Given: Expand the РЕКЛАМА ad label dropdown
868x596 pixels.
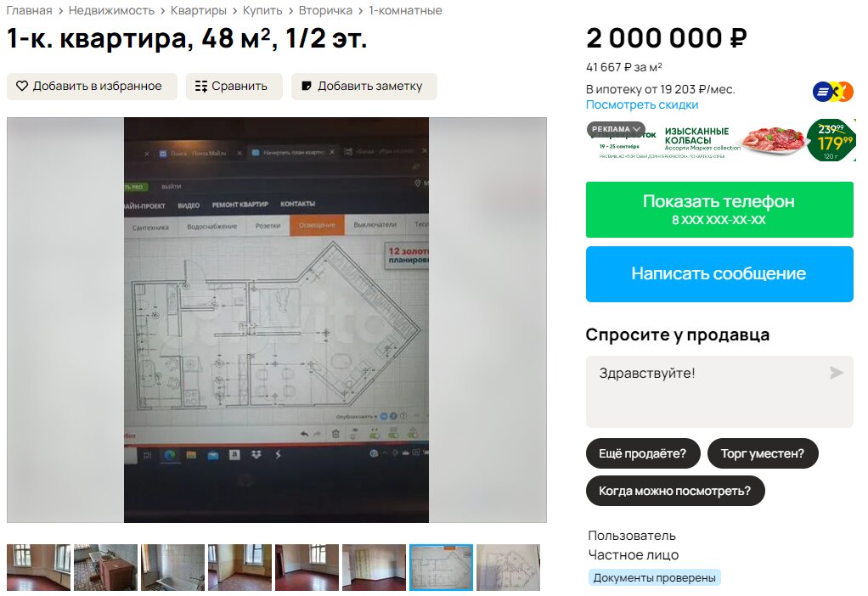Looking at the screenshot, I should tap(616, 129).
